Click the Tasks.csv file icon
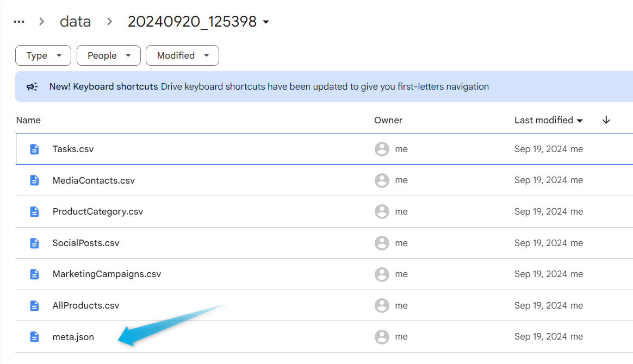The height and width of the screenshot is (364, 633). click(x=34, y=149)
